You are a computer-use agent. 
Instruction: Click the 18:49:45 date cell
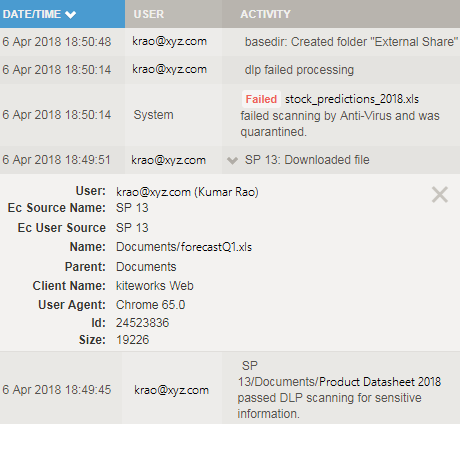57,390
